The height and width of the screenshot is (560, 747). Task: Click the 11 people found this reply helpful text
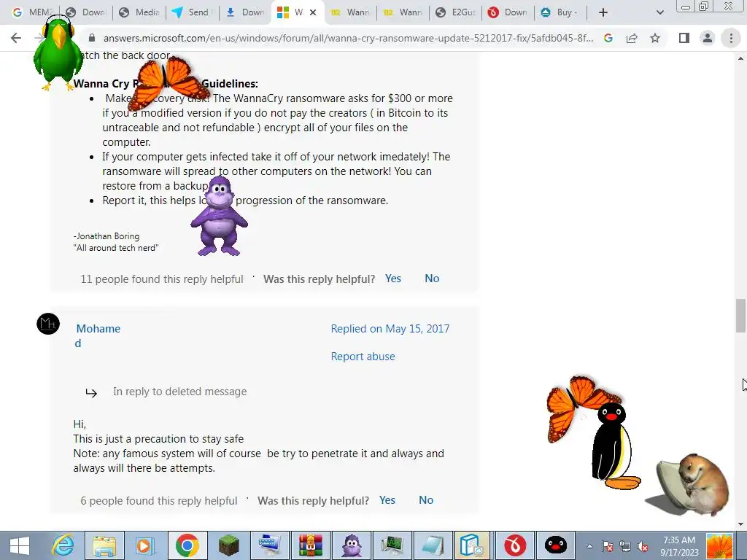click(161, 279)
